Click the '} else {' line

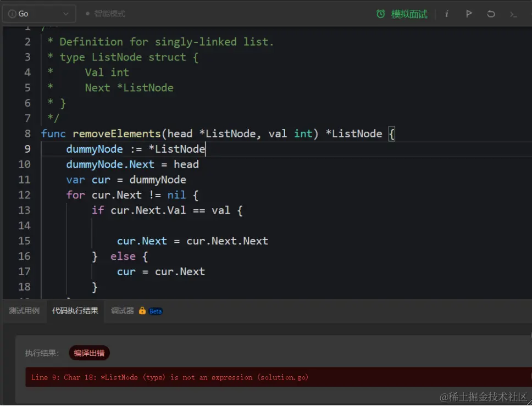pos(120,257)
